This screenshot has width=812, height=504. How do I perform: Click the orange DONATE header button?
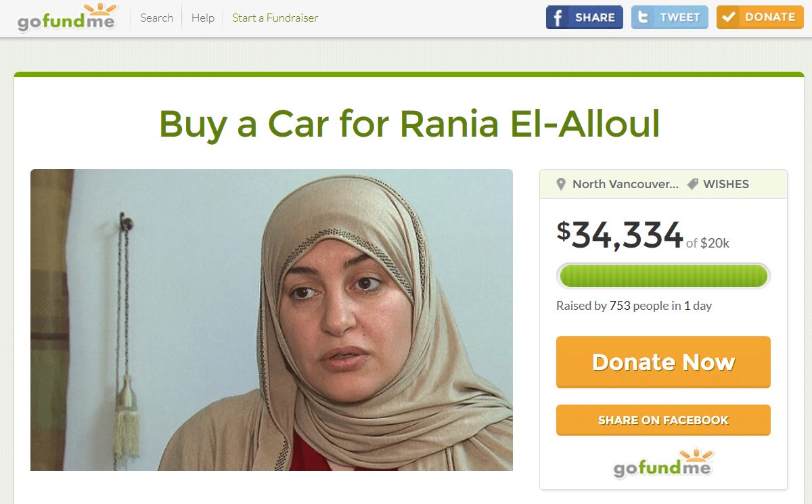pos(760,18)
